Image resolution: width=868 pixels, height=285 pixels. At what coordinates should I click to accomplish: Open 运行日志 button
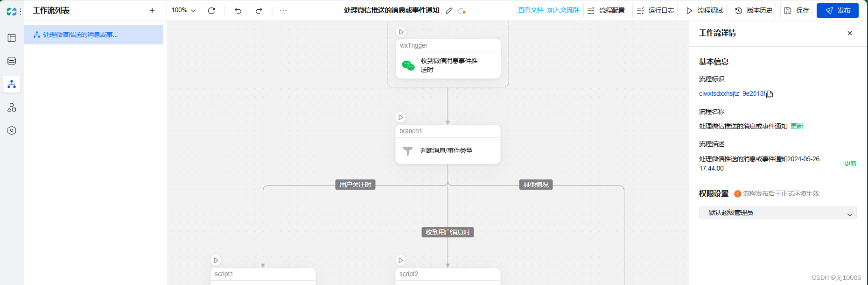(x=655, y=10)
